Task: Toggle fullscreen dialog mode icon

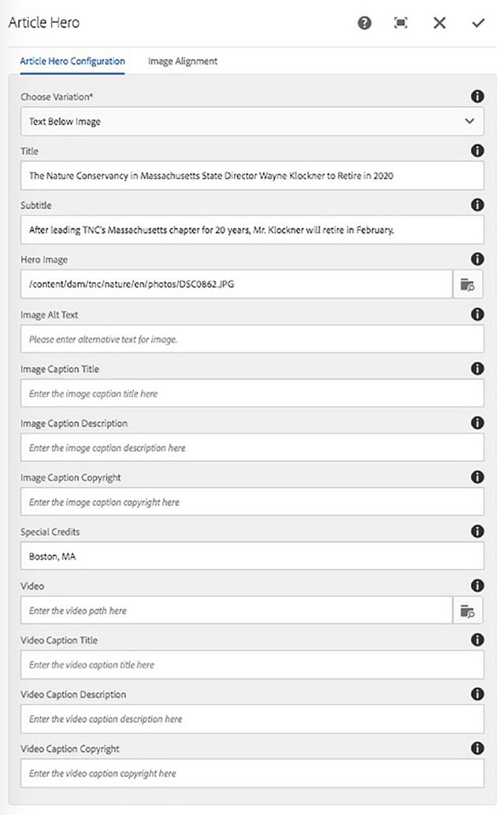Action: (x=401, y=23)
